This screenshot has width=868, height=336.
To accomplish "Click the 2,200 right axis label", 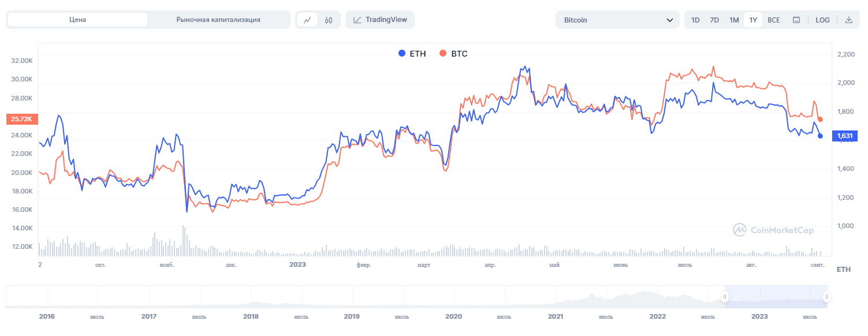I will 845,54.
